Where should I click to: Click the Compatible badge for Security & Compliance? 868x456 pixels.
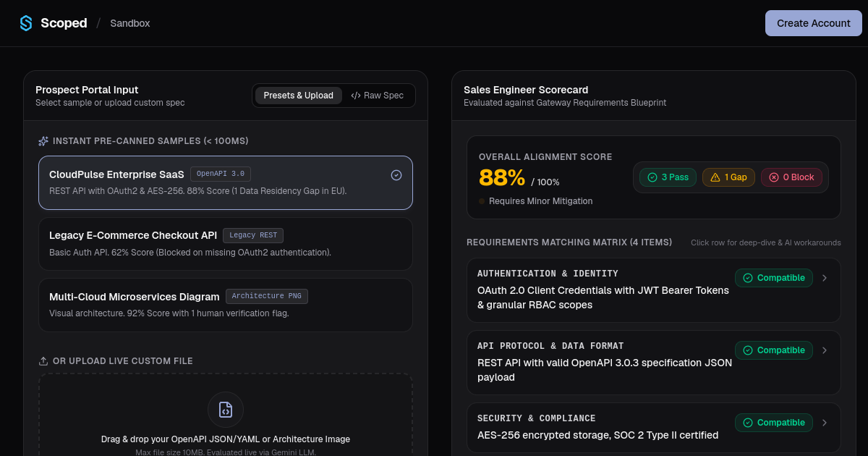[x=774, y=423]
